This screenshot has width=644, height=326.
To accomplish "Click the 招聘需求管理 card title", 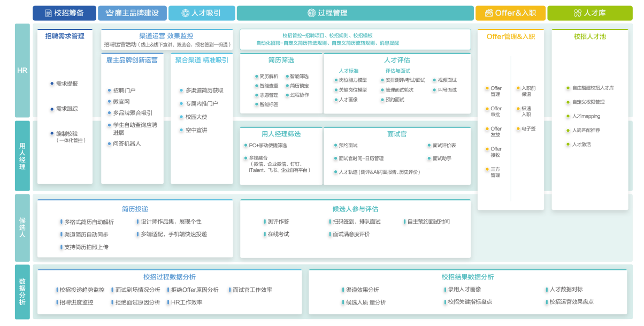I will tap(65, 36).
